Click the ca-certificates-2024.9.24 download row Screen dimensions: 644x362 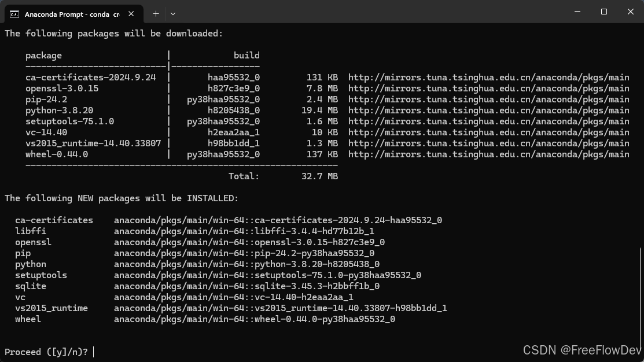327,77
